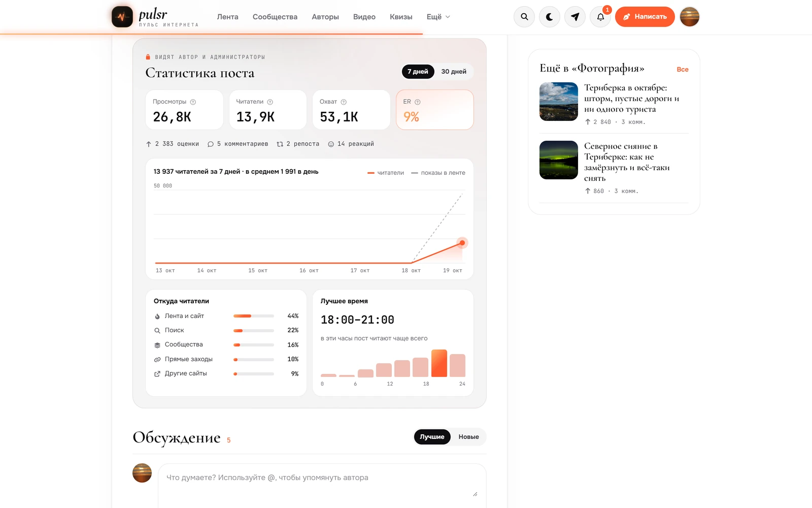Switch statistics period to 7 дней
812x508 pixels.
[x=418, y=72]
